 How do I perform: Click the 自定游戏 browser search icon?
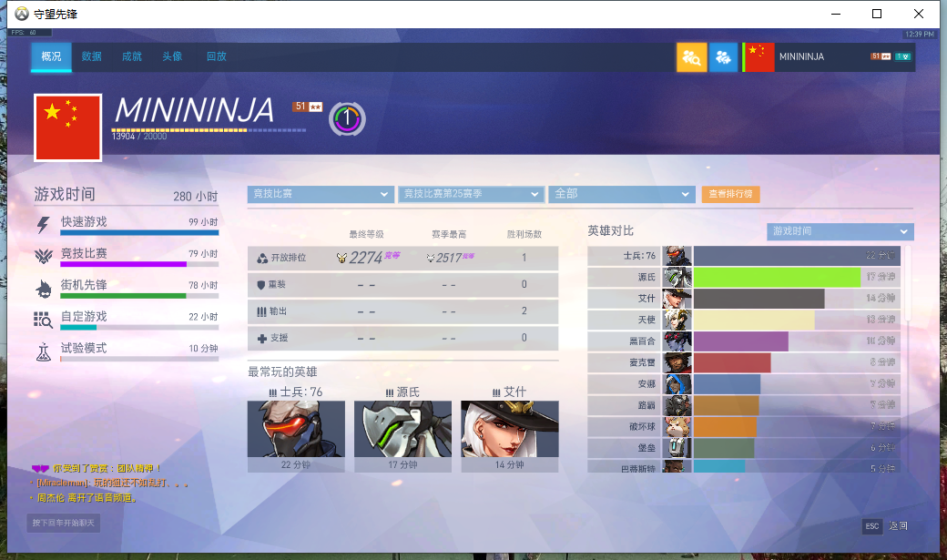pos(43,320)
